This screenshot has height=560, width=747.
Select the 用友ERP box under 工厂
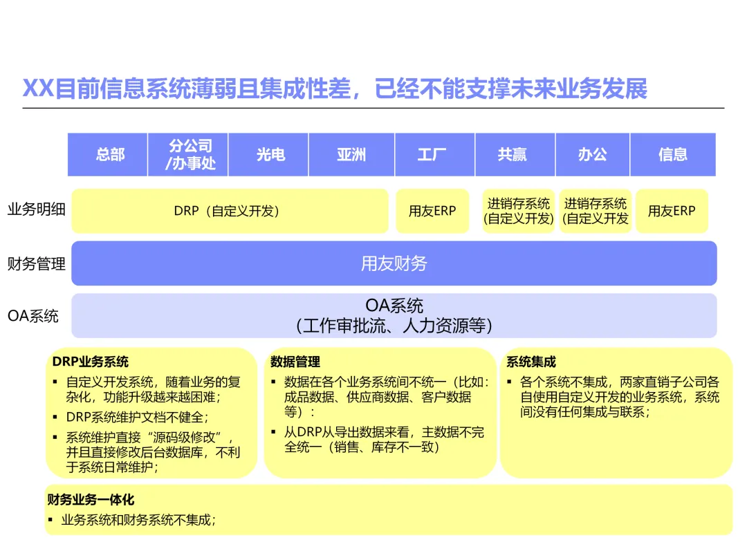(x=432, y=211)
